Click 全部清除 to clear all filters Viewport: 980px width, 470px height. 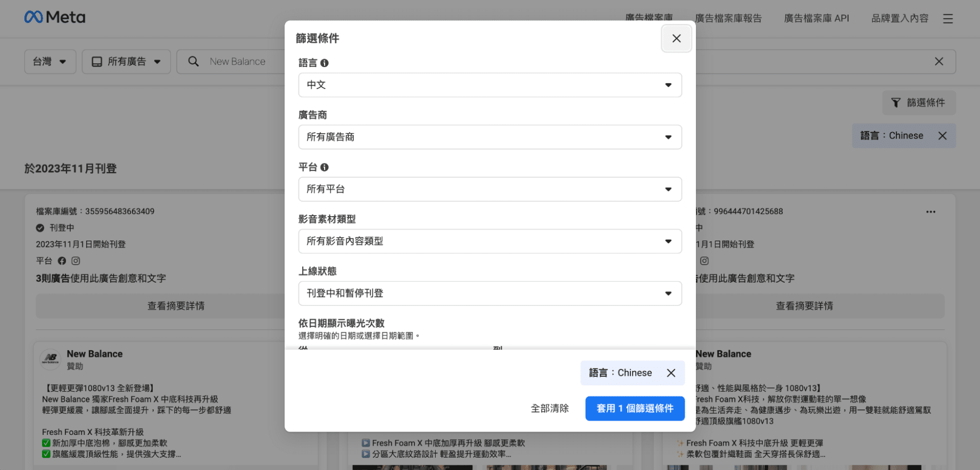point(550,408)
